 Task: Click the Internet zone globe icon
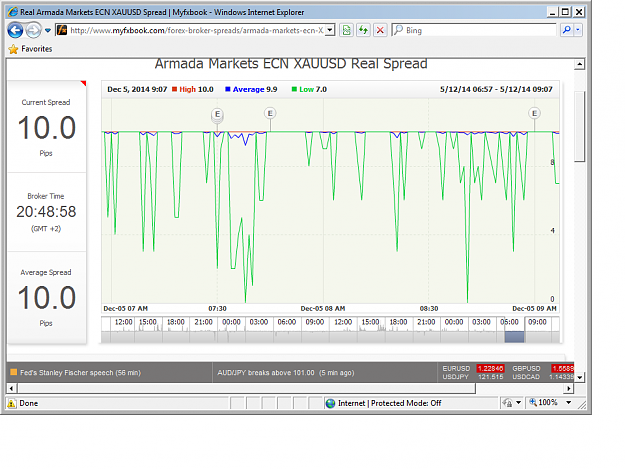coord(330,403)
